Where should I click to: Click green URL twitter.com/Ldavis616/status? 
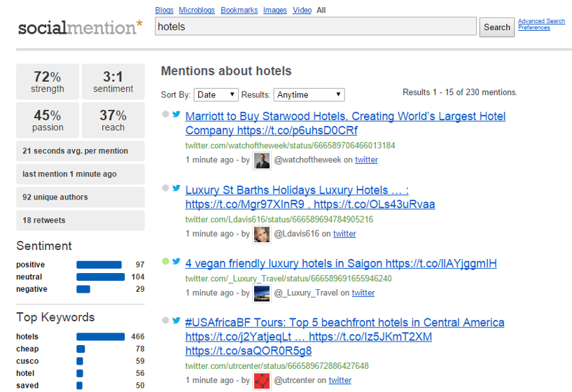click(x=279, y=220)
